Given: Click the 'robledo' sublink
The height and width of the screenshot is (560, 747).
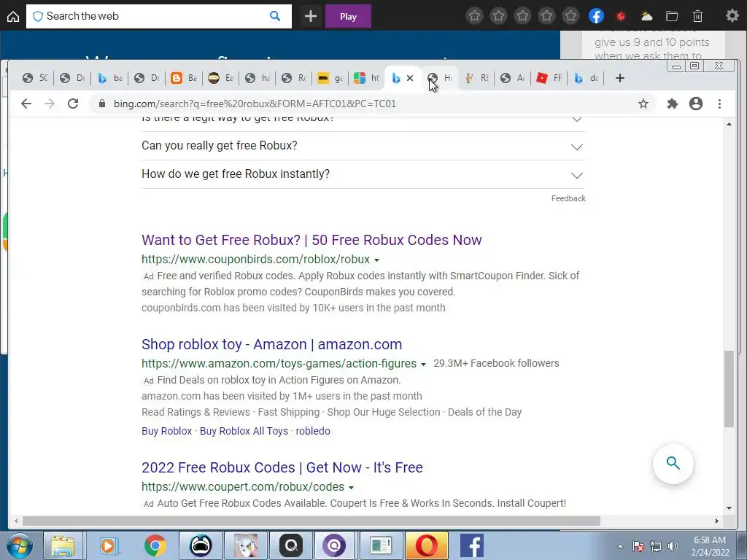Looking at the screenshot, I should [313, 431].
